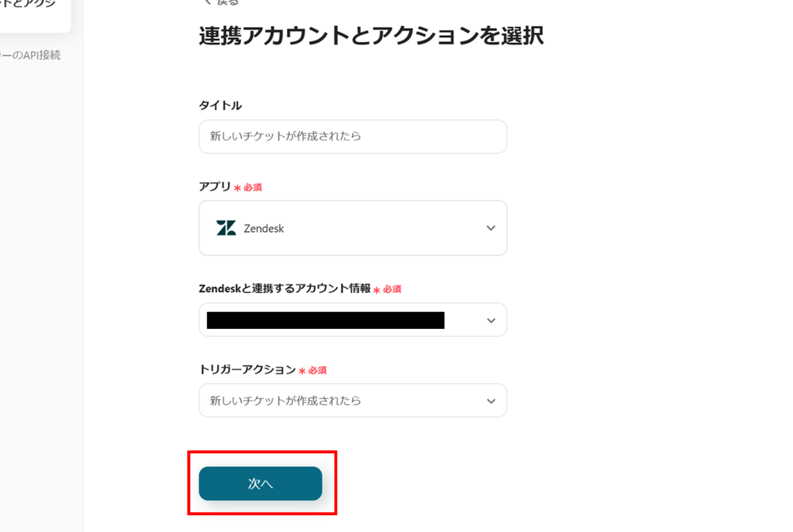Image resolution: width=793 pixels, height=532 pixels.
Task: Focus the タイトル input field
Action: point(352,137)
